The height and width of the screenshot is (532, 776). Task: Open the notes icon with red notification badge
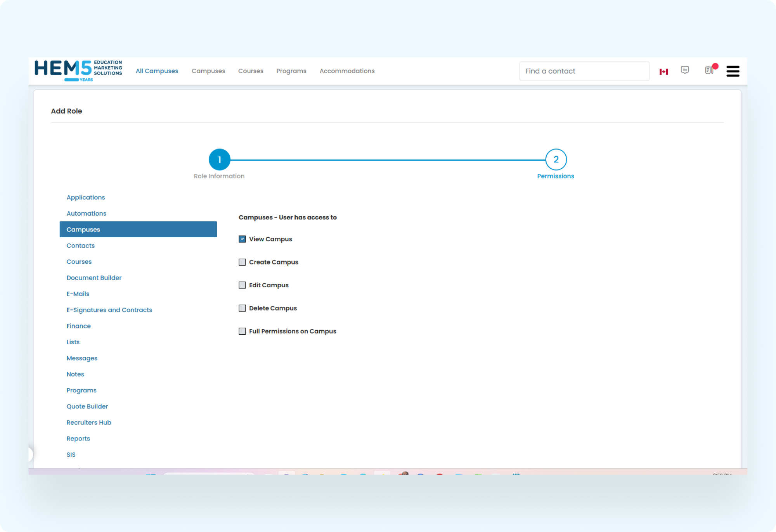[x=709, y=71]
